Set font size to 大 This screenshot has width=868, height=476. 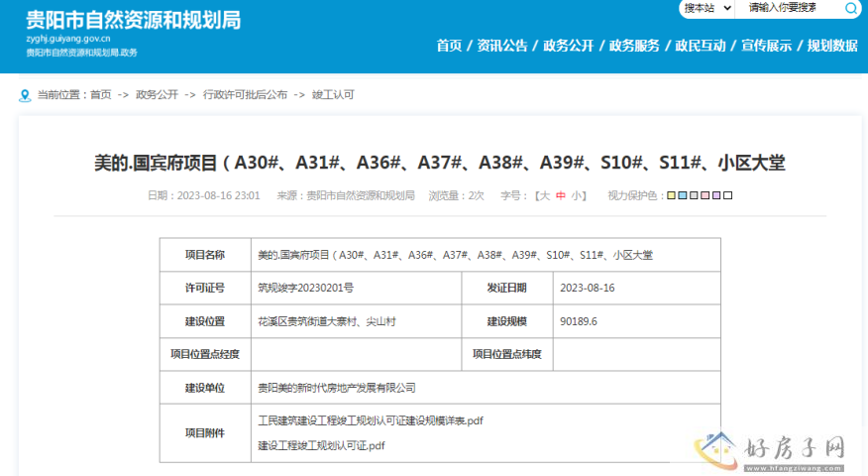coord(545,195)
